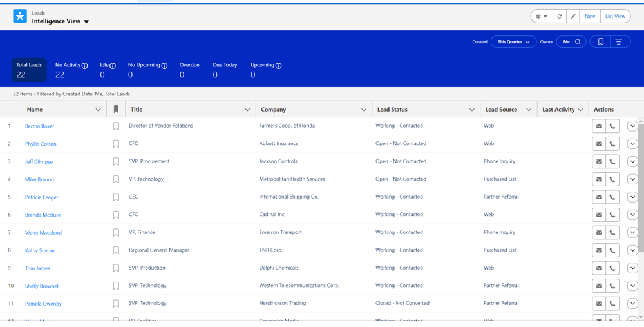Bookmark the Mike Braund lead
644x327 pixels.
pyautogui.click(x=116, y=179)
